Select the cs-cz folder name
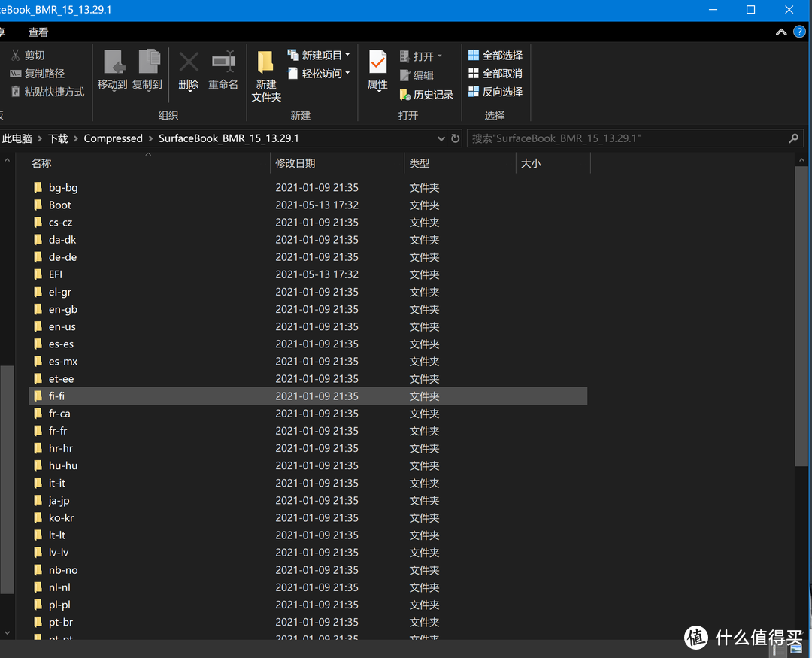This screenshot has height=658, width=812. click(61, 223)
